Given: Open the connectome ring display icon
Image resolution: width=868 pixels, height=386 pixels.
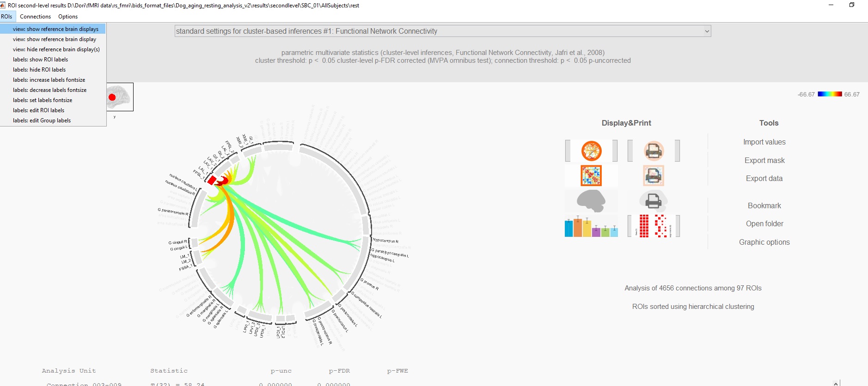Looking at the screenshot, I should (x=591, y=151).
